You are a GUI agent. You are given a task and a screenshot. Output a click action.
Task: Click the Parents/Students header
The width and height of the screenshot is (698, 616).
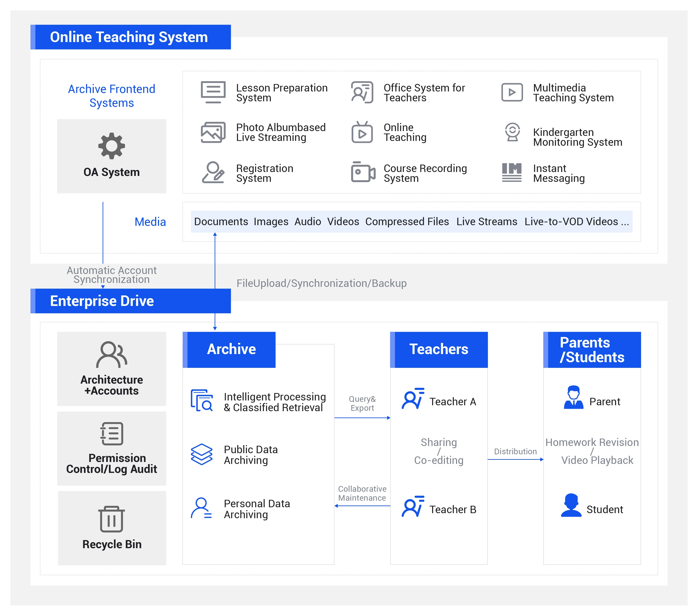592,350
